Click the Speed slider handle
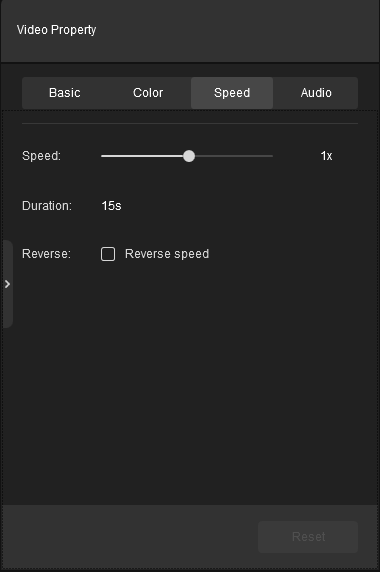This screenshot has height=572, width=380. pos(189,156)
